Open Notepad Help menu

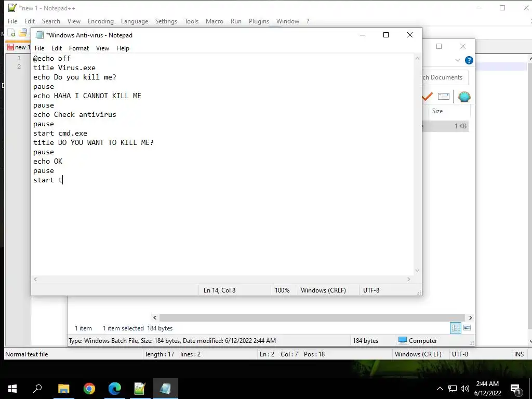coord(123,48)
